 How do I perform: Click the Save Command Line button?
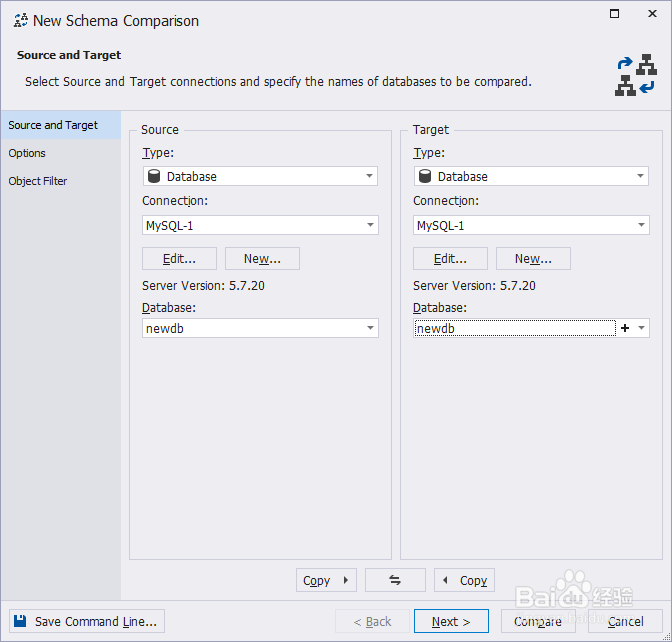[86, 621]
